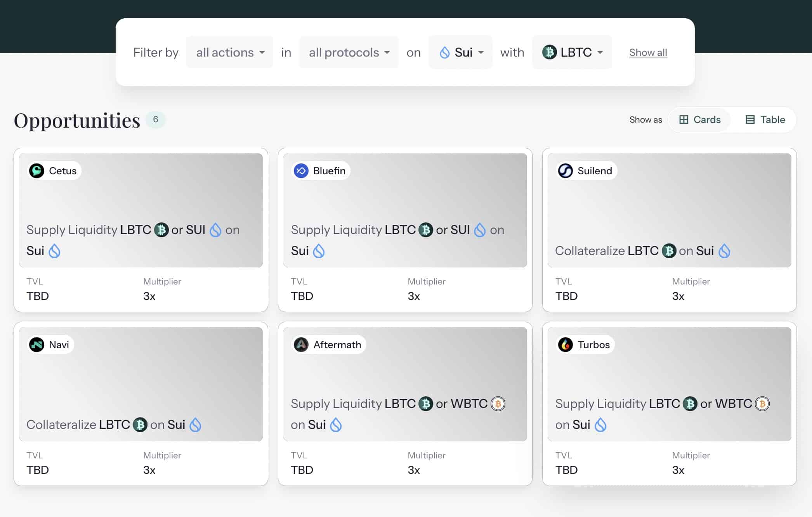This screenshot has width=812, height=517.
Task: Click the Show all link
Action: click(648, 52)
